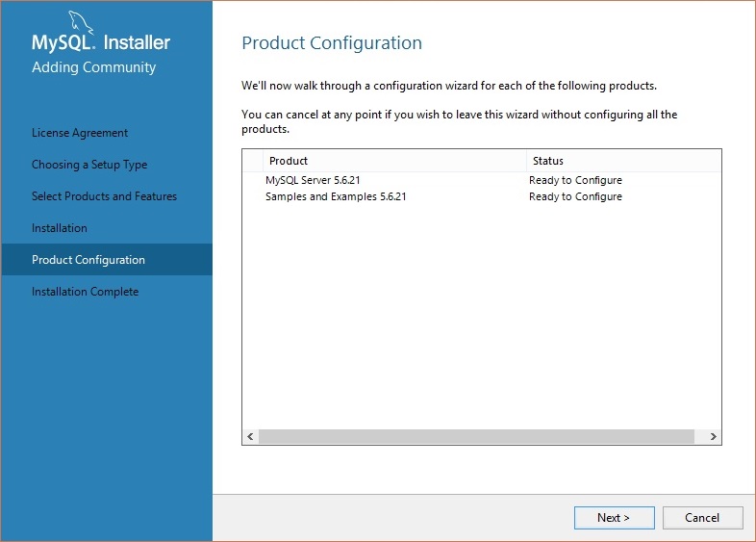Click the left scroll arrow of product list

pyautogui.click(x=250, y=436)
